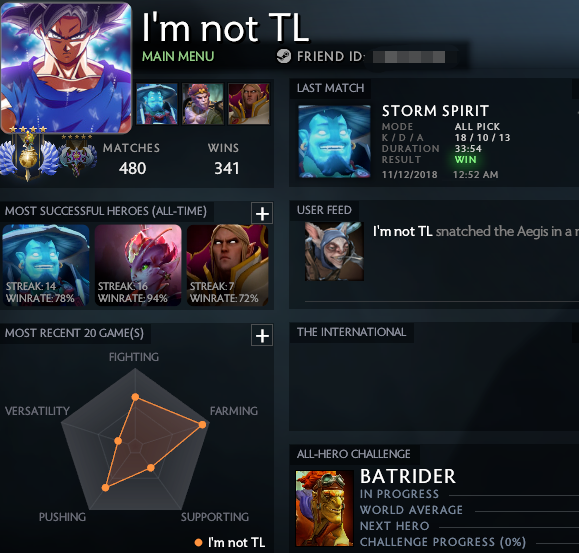
Task: Click the Farming point on radar chart
Action: [202, 425]
